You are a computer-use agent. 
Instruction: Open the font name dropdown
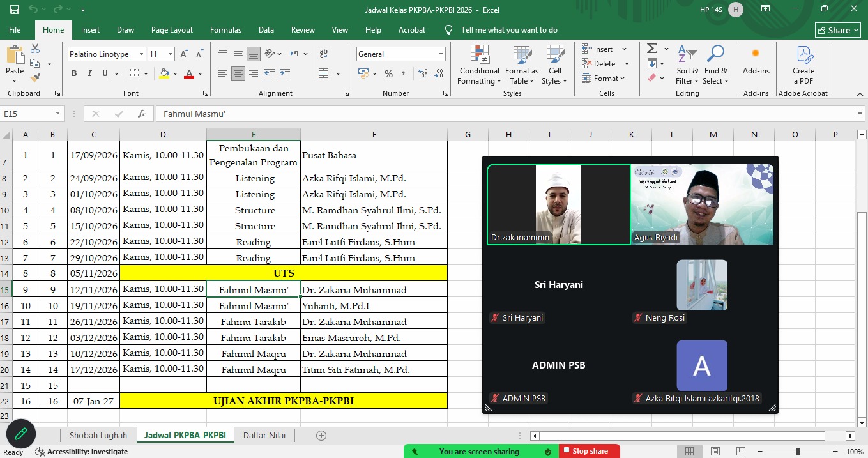(x=141, y=54)
